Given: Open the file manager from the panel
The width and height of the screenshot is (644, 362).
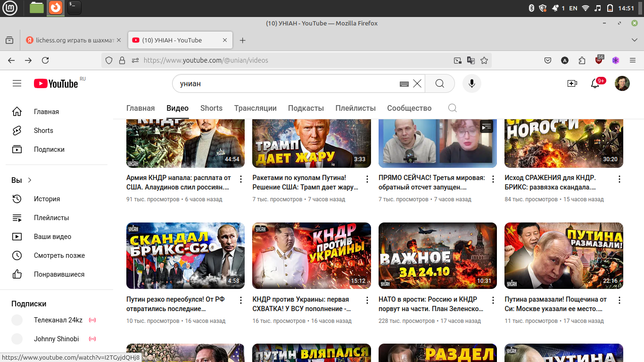Looking at the screenshot, I should point(36,8).
